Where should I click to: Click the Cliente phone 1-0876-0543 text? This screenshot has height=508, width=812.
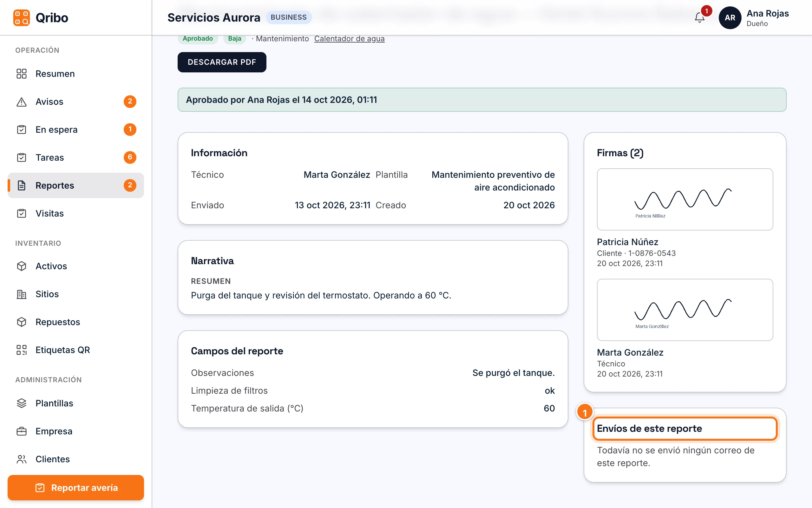(x=652, y=253)
